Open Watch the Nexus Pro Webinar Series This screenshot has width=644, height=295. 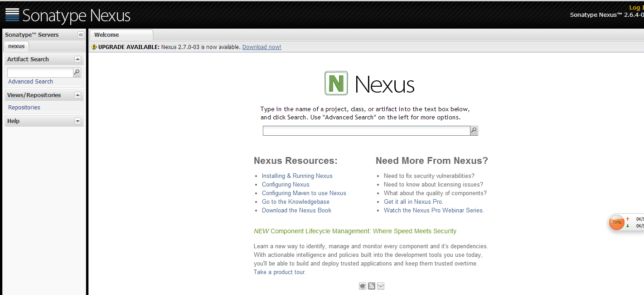(x=434, y=211)
